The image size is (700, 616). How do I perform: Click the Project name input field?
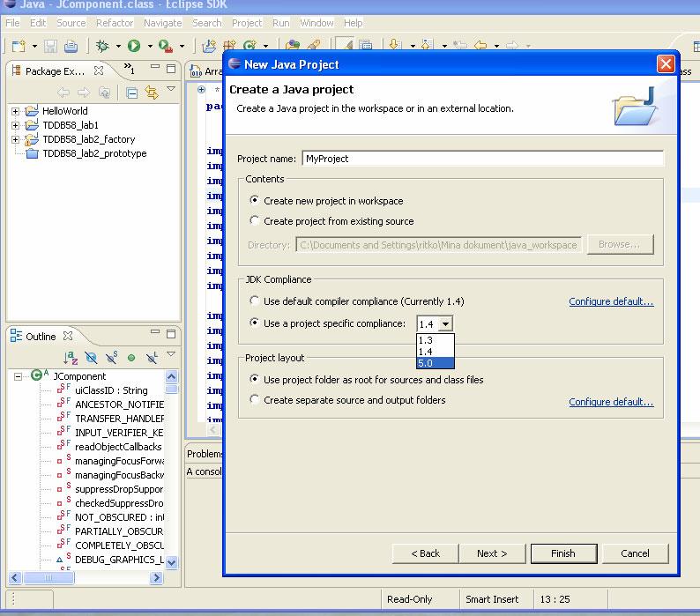[483, 159]
